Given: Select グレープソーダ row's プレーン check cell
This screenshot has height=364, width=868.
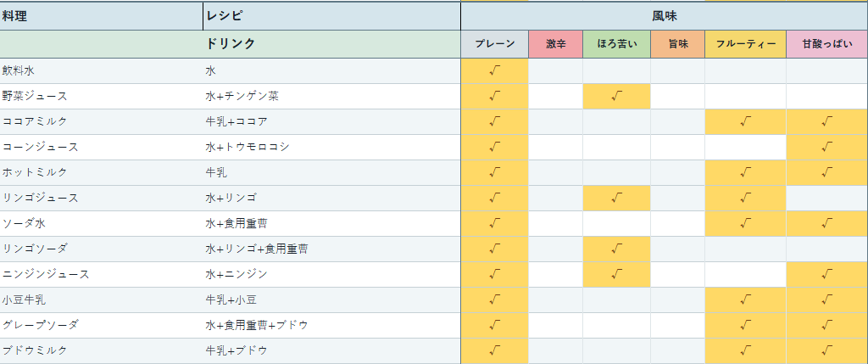Looking at the screenshot, I should click(x=495, y=326).
